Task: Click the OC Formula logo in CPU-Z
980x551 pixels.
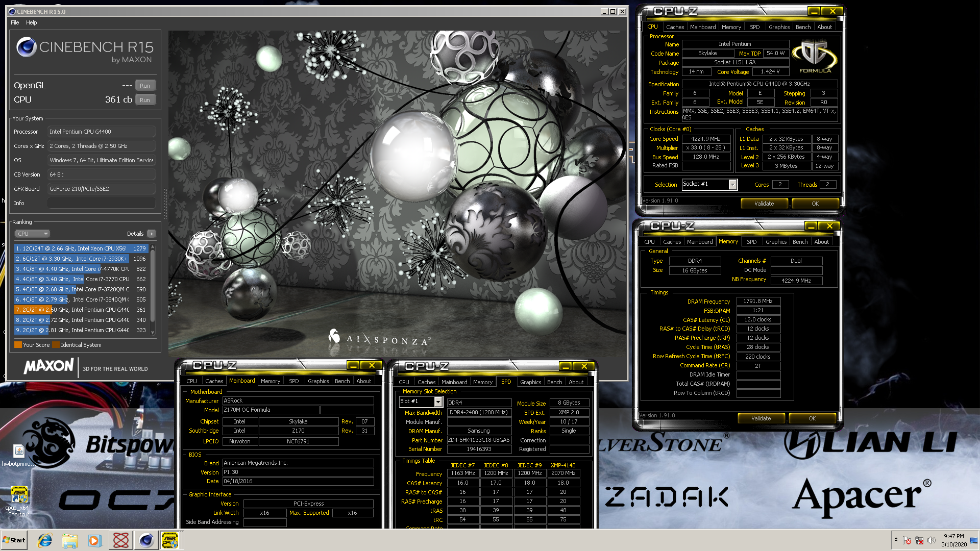Action: point(815,57)
